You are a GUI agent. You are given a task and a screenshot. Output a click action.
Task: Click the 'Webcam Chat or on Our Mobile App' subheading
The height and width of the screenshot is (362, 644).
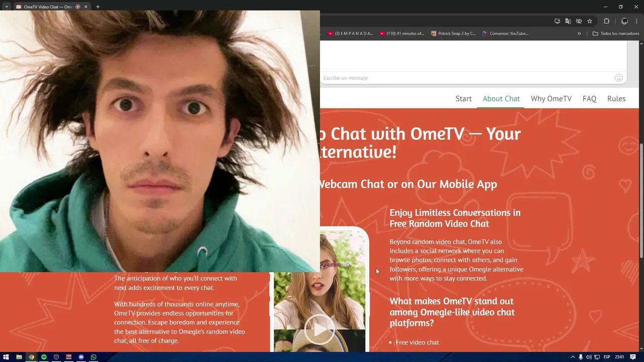[409, 184]
